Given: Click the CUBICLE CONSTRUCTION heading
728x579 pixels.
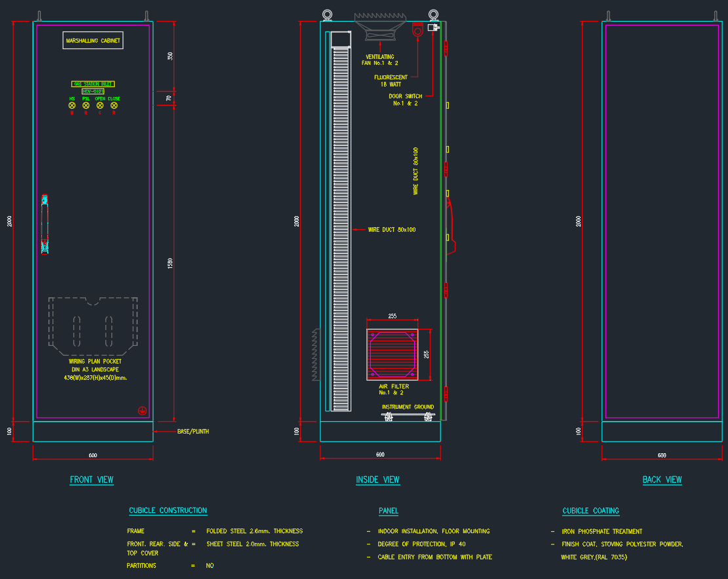Looking at the screenshot, I should (x=168, y=511).
